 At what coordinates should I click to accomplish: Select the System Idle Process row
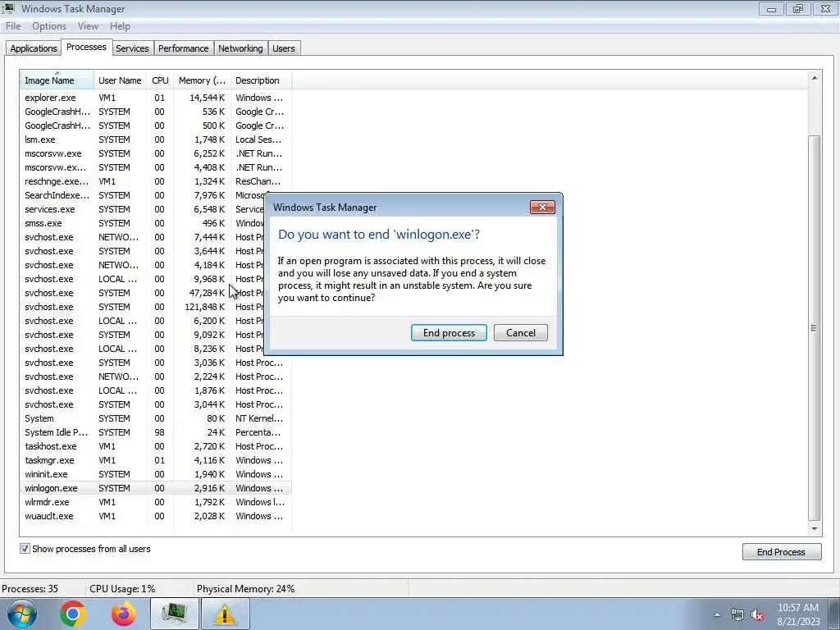[155, 432]
